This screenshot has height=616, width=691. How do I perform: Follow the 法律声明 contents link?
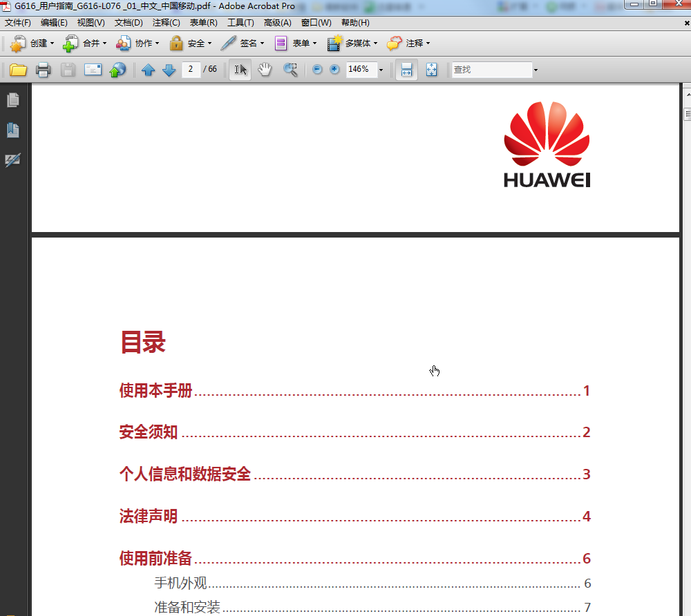tap(354, 516)
